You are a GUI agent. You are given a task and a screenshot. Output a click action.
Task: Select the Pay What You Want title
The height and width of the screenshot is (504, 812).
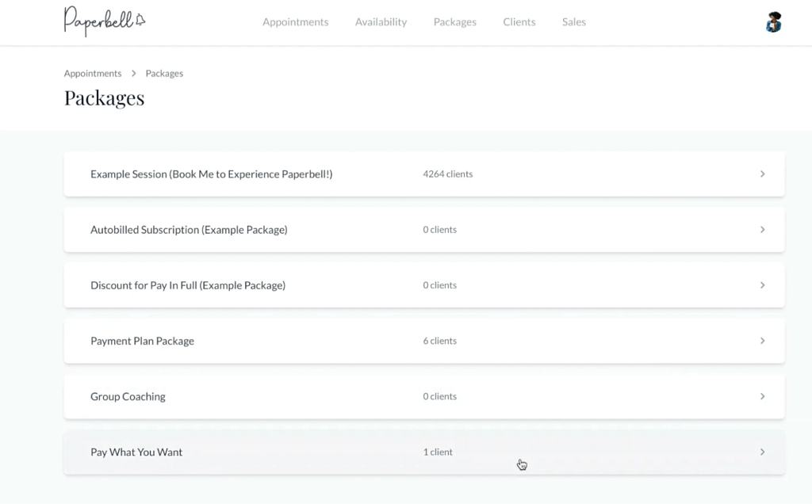[136, 452]
